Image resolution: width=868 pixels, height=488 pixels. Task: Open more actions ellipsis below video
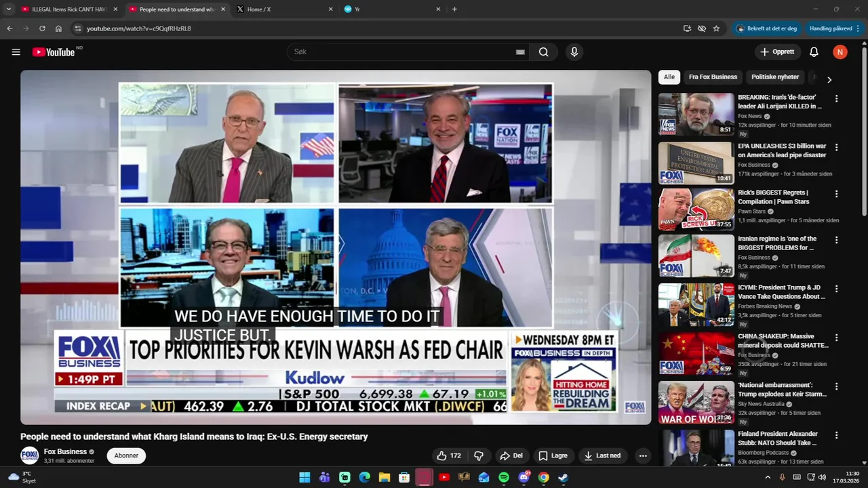pos(643,455)
